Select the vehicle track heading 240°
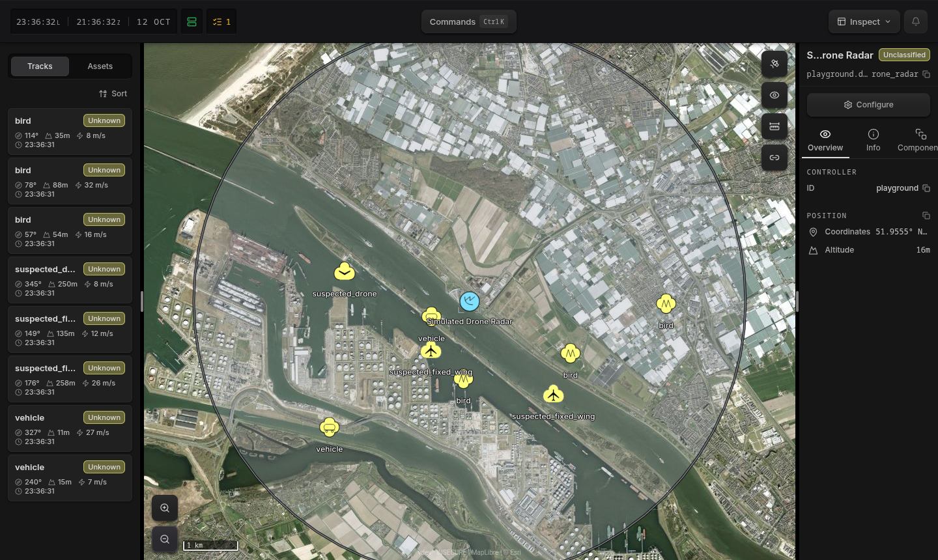The image size is (938, 560). (70, 478)
